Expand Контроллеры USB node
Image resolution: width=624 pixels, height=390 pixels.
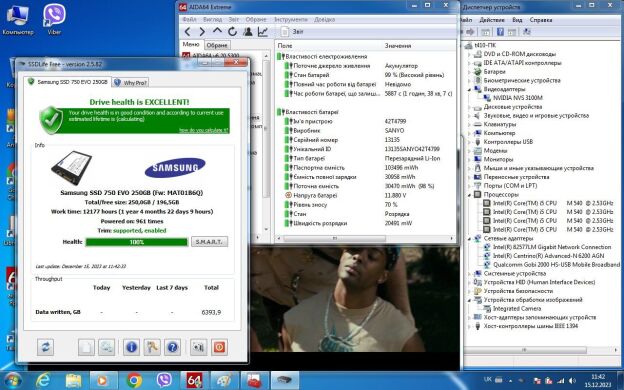coord(469,142)
